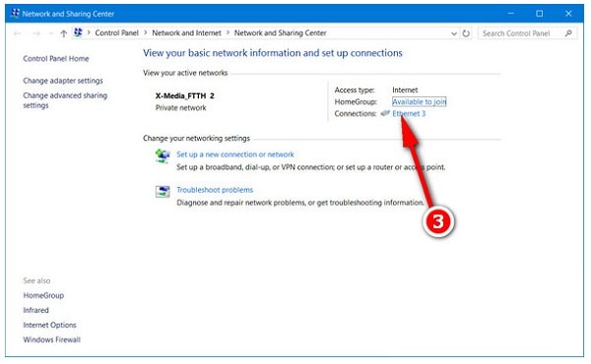
Task: Open the Ethernet 3 connection link
Action: 409,114
